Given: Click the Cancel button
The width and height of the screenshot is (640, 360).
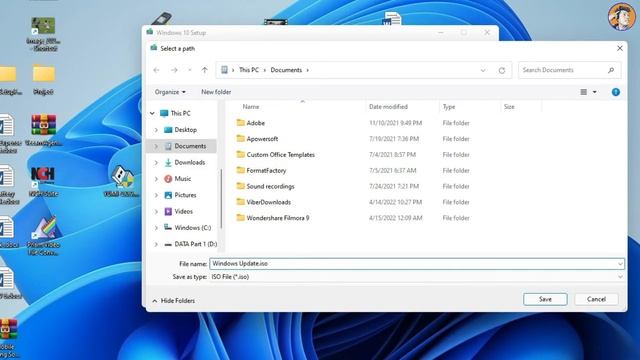Looking at the screenshot, I should [x=596, y=299].
